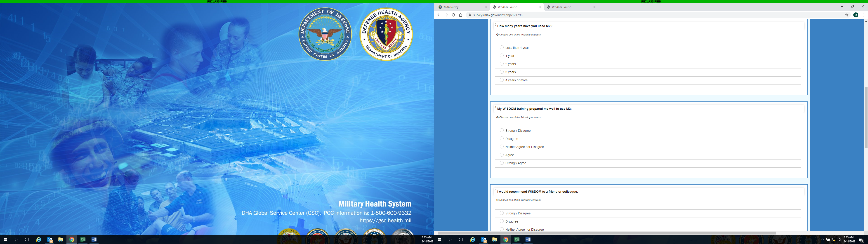Click the browser reload page icon
This screenshot has width=868, height=244.
coord(453,15)
